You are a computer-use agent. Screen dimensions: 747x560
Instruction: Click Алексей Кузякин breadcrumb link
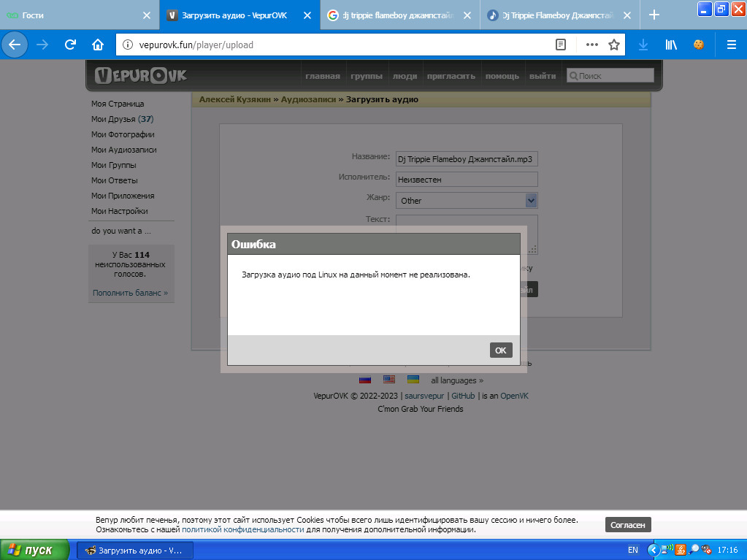pos(235,99)
